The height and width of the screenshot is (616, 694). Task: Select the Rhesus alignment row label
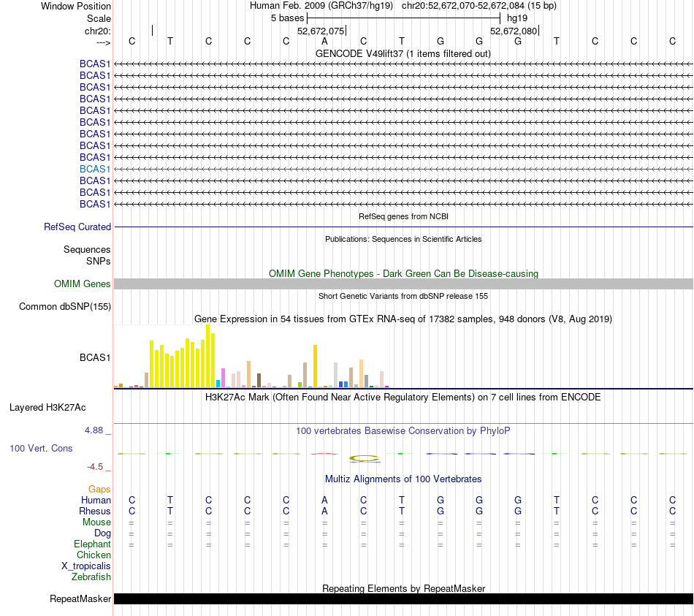[x=95, y=511]
